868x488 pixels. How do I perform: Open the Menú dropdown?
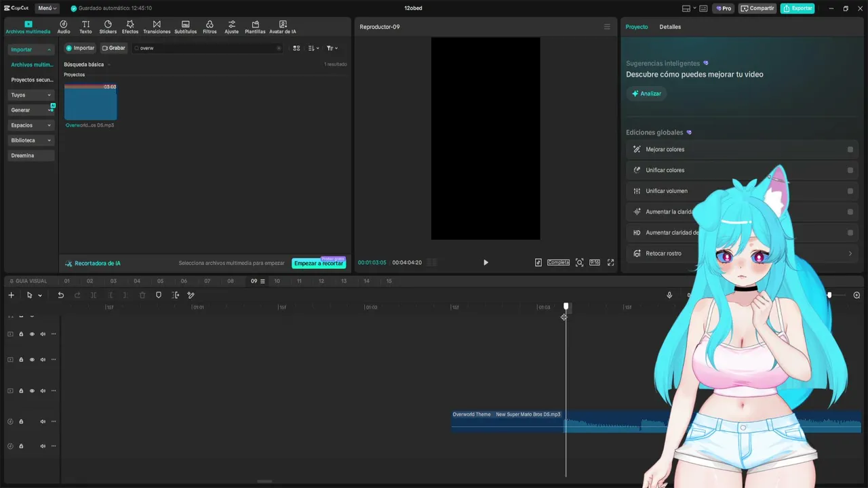[x=47, y=8]
